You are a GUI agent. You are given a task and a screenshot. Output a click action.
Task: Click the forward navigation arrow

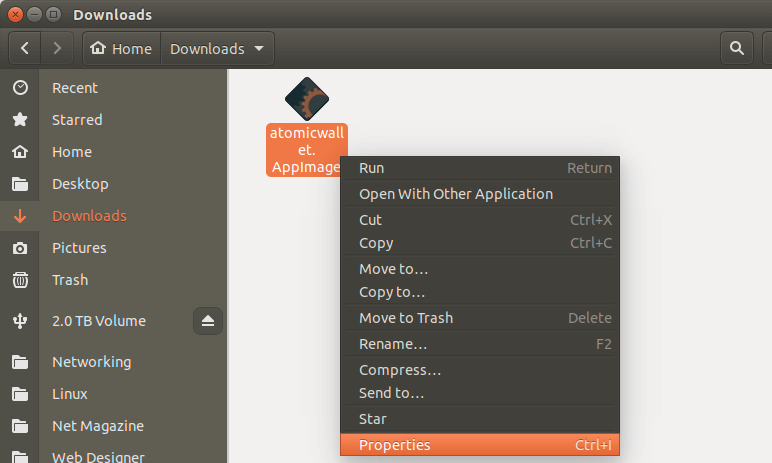pyautogui.click(x=57, y=48)
